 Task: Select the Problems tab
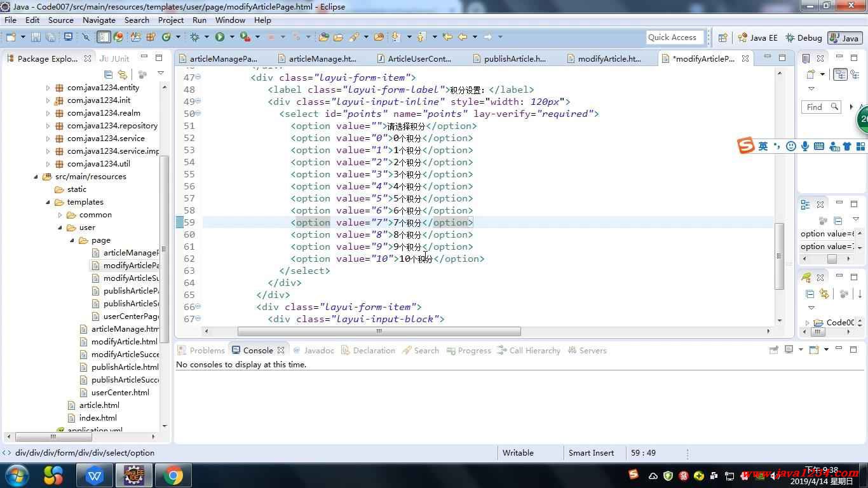click(x=201, y=350)
